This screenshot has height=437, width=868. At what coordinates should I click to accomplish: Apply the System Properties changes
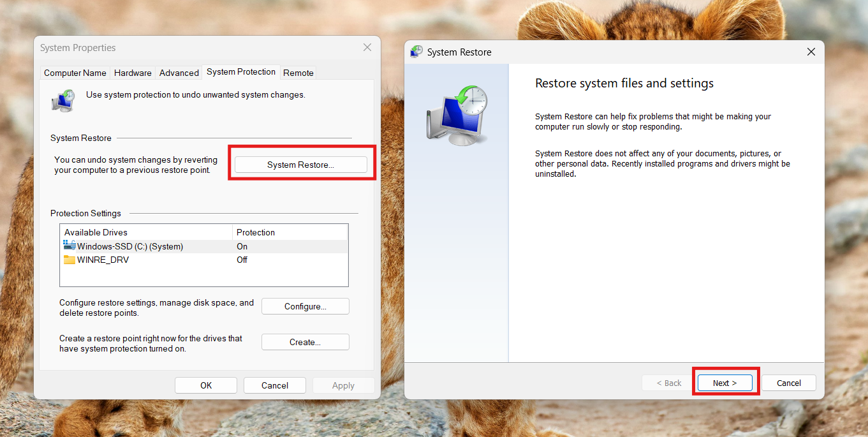tap(343, 385)
